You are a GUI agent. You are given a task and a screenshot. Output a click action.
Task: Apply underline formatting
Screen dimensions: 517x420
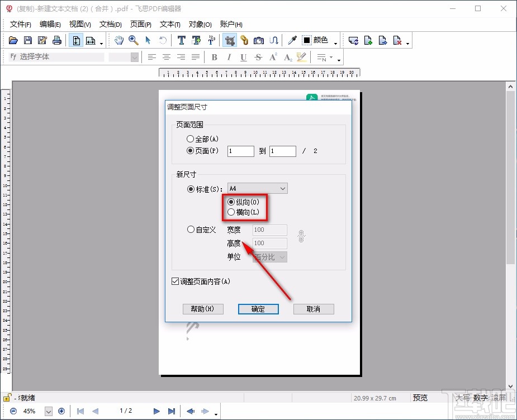coord(243,56)
